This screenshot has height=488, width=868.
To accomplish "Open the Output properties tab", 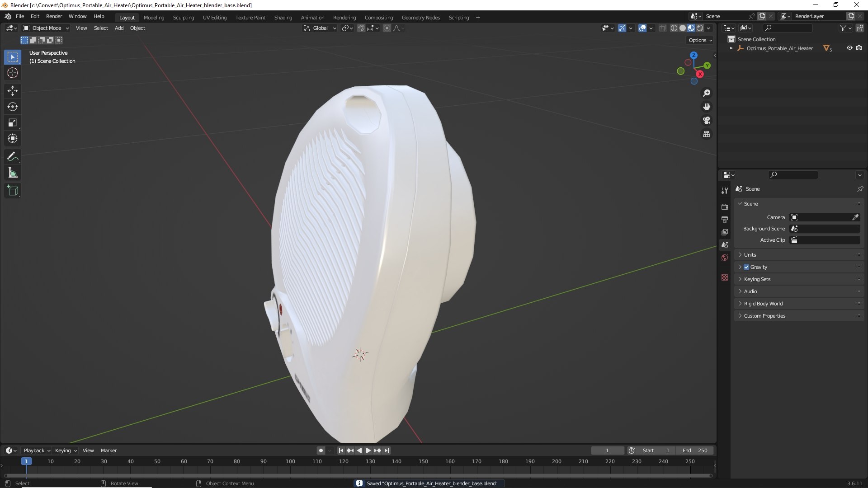I will pyautogui.click(x=725, y=219).
